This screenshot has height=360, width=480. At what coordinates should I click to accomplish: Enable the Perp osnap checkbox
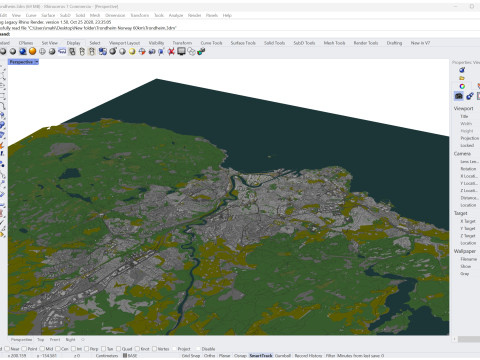pos(86,349)
